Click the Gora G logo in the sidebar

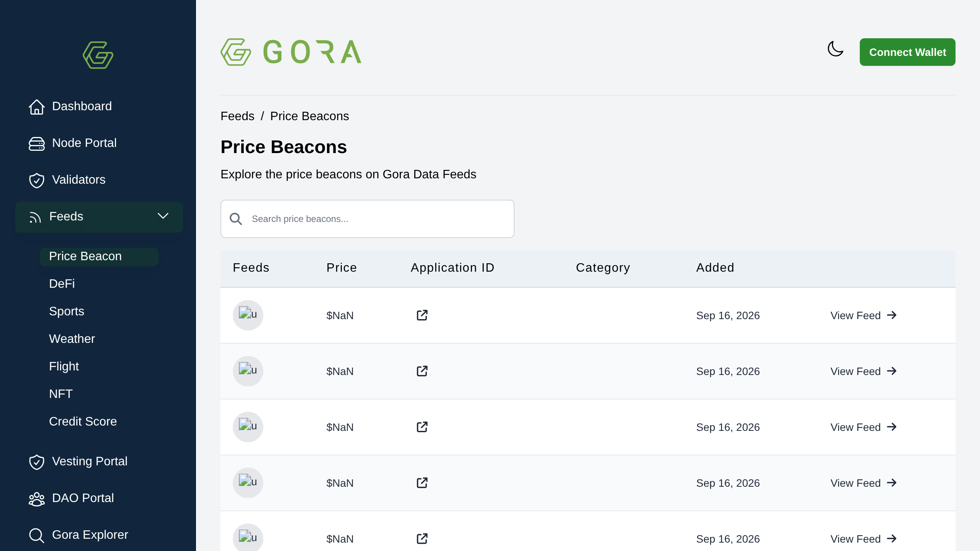(98, 55)
